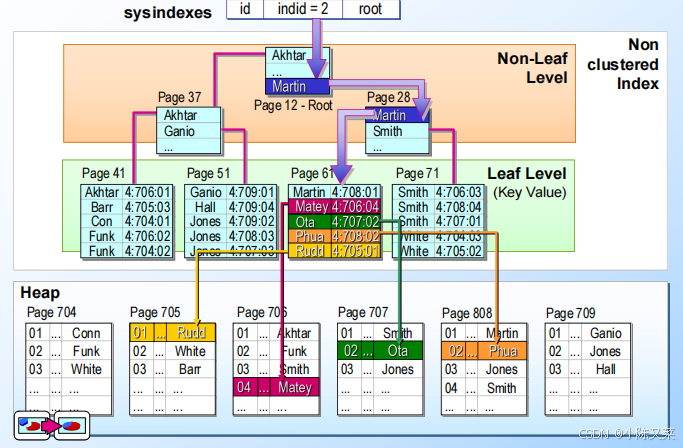Viewport: 683px width, 448px height.
Task: Select the 'Ganio 4:709:01' leaf row
Action: [231, 192]
